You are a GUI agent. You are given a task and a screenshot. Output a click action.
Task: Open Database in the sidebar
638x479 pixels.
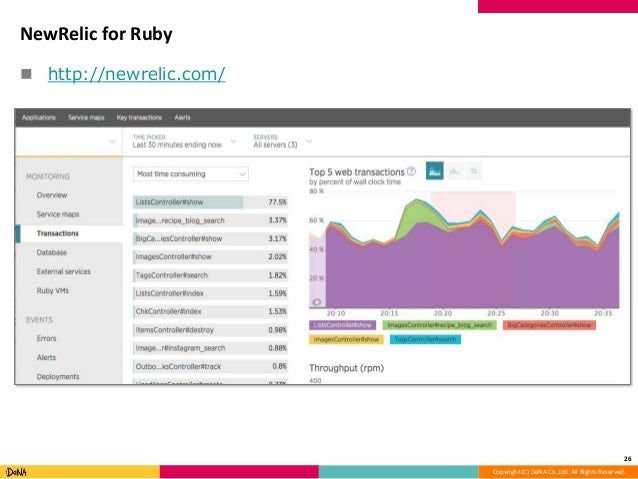[51, 253]
